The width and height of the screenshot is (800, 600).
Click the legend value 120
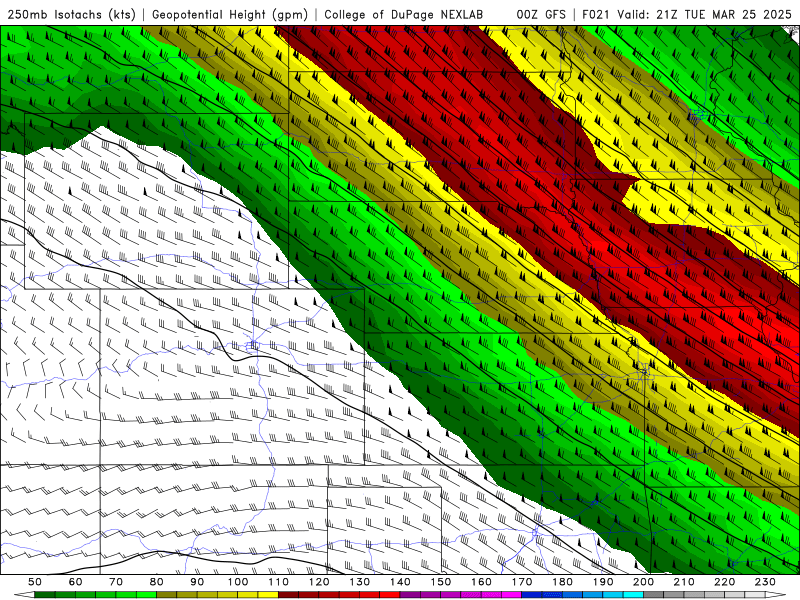coord(319,582)
